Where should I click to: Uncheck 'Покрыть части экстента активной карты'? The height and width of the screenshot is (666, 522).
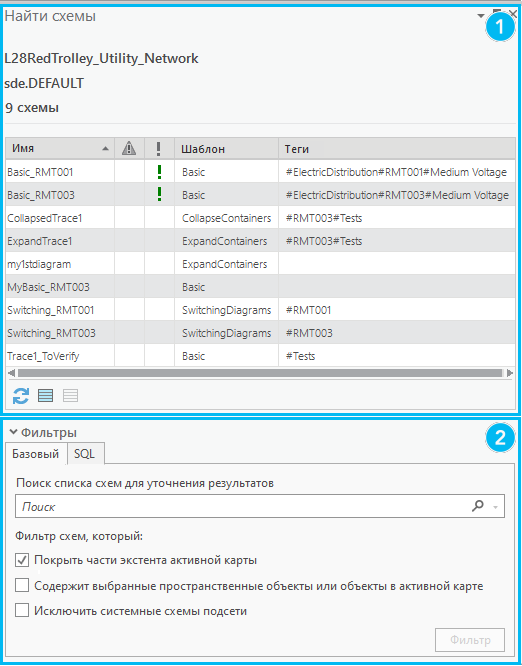[22, 560]
